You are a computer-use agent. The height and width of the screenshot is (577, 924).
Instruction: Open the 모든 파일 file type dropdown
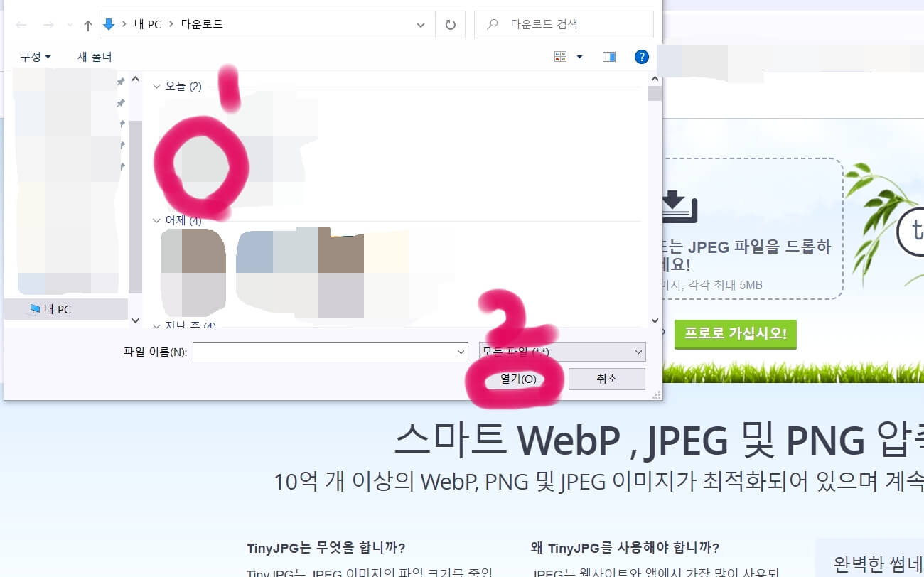pyautogui.click(x=562, y=352)
